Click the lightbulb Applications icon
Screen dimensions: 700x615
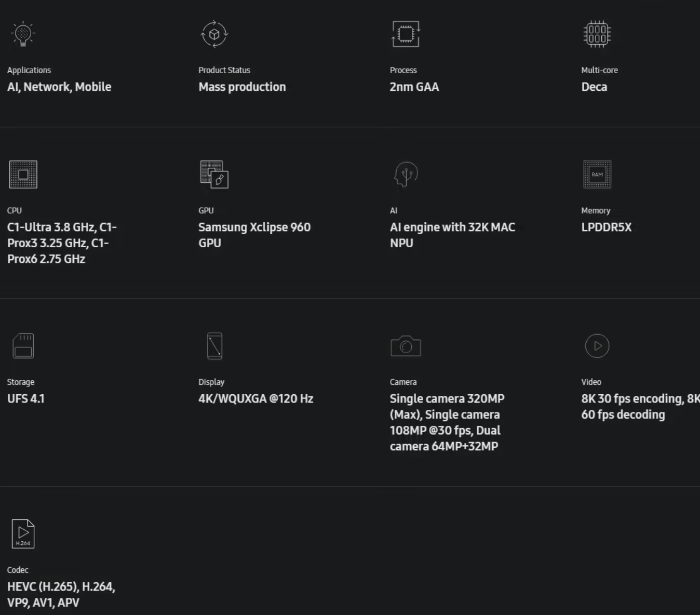tap(23, 34)
